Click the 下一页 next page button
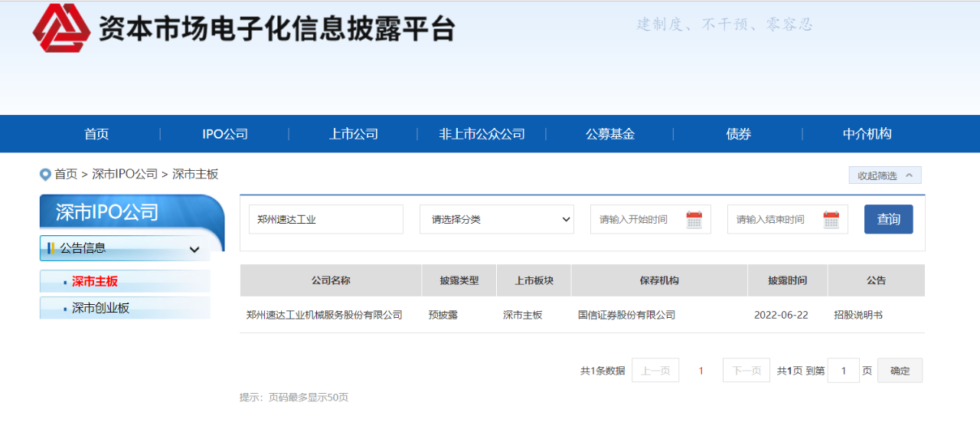The image size is (980, 442). coord(746,371)
